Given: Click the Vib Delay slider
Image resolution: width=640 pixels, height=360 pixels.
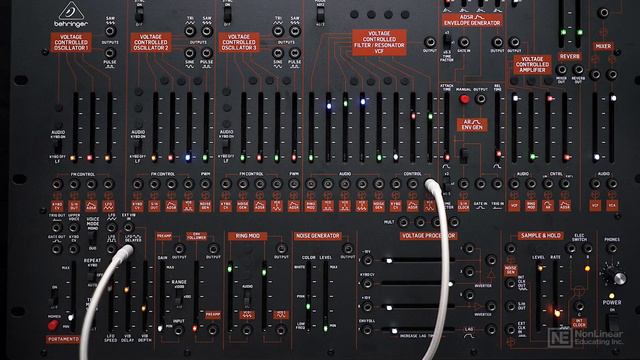Looking at the screenshot, I should coord(127,297).
